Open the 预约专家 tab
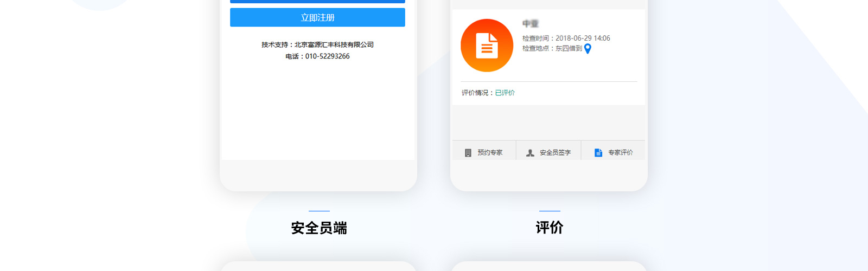The width and height of the screenshot is (868, 271). coord(489,153)
